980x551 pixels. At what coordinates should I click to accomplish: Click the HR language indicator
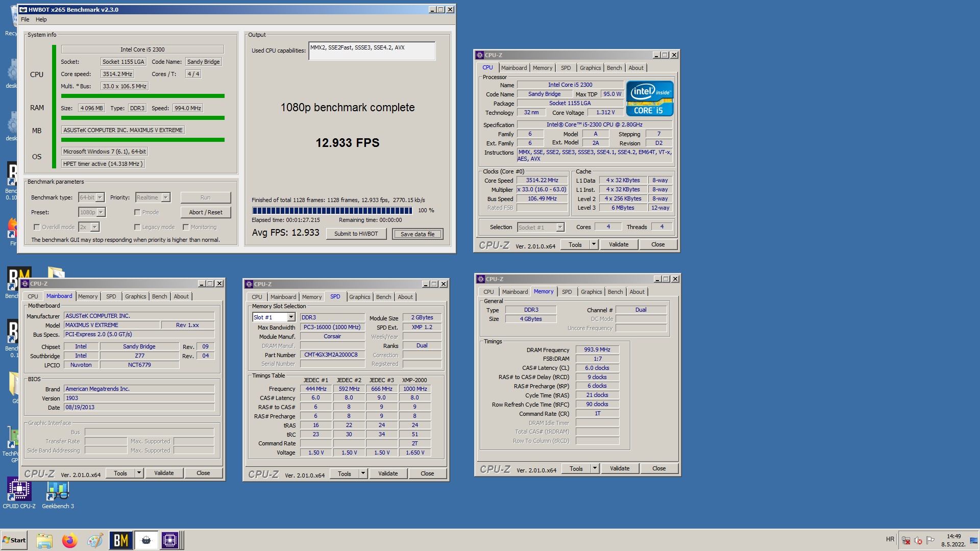click(x=890, y=539)
